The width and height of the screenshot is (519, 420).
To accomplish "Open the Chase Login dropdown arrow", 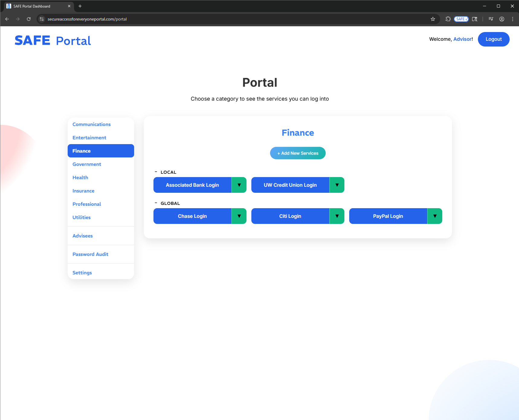I will (x=239, y=216).
